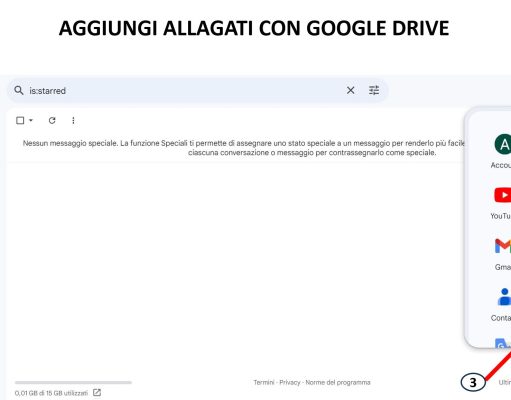Click the storage usage progress bar
This screenshot has width=511, height=400.
pos(73,383)
